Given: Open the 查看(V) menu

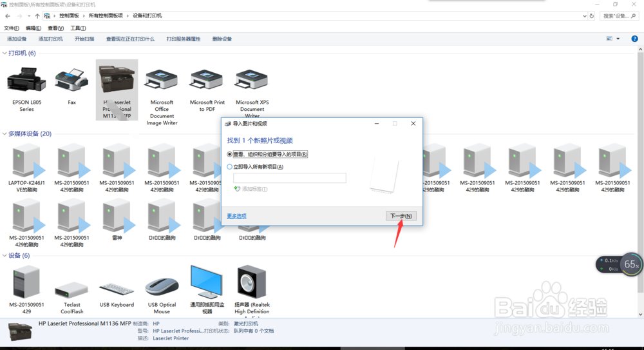Looking at the screenshot, I should click(x=55, y=28).
